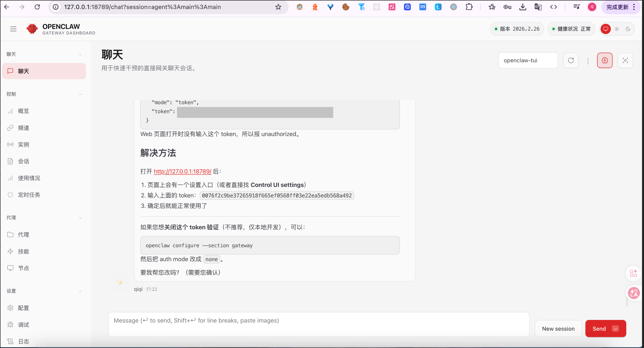This screenshot has width=644, height=348.
Task: Open the 日志 logs view
Action: point(23,341)
